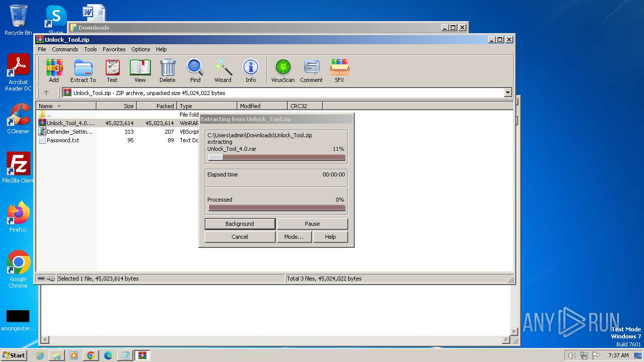Open the Tools menu
Screen dimensions: 644x362
91,49
